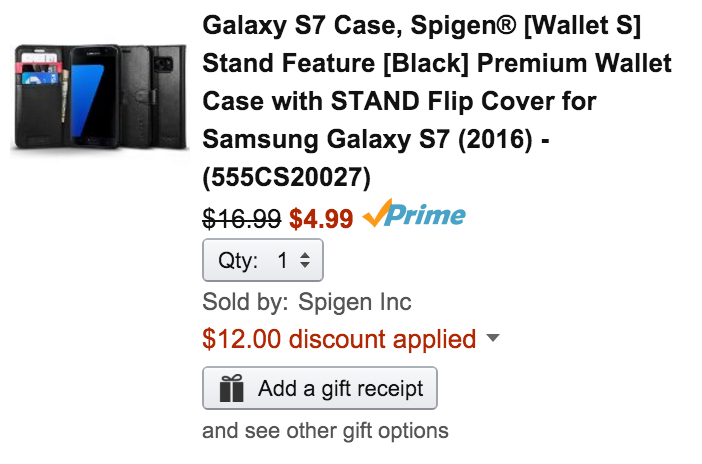Click the struck-through $16.99 list price
This screenshot has width=702, height=464.
pos(241,219)
